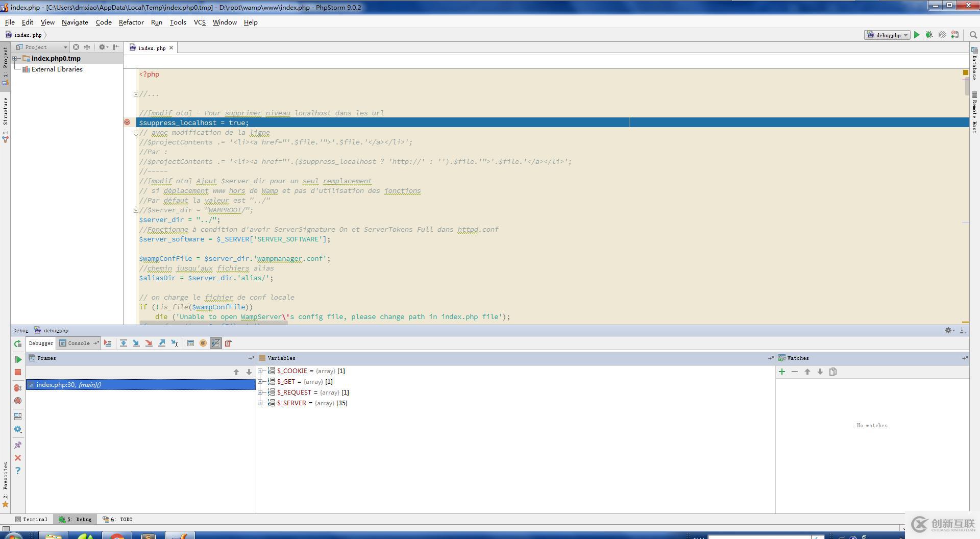
Task: Open the Refactor menu
Action: click(x=131, y=22)
